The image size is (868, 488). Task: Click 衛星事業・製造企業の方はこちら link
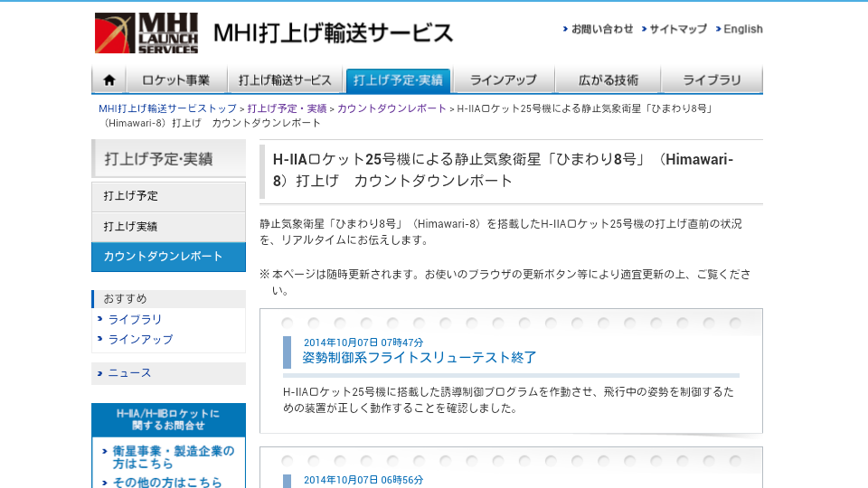click(173, 457)
